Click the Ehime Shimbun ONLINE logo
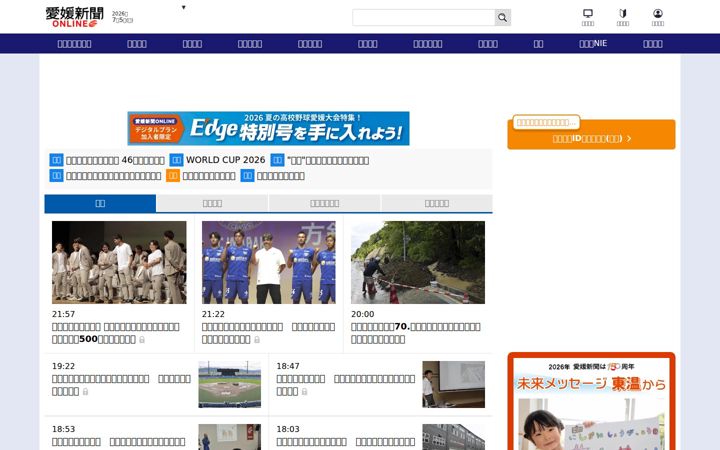 [74, 17]
